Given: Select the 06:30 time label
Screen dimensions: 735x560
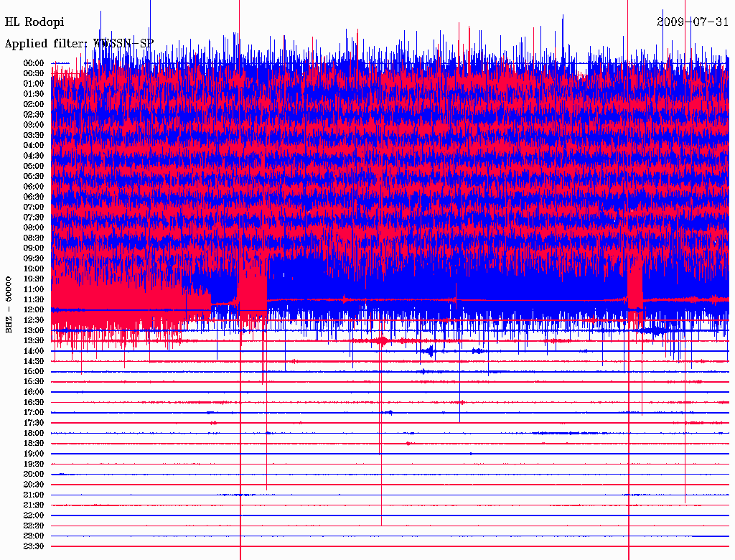Looking at the screenshot, I should pyautogui.click(x=34, y=197).
